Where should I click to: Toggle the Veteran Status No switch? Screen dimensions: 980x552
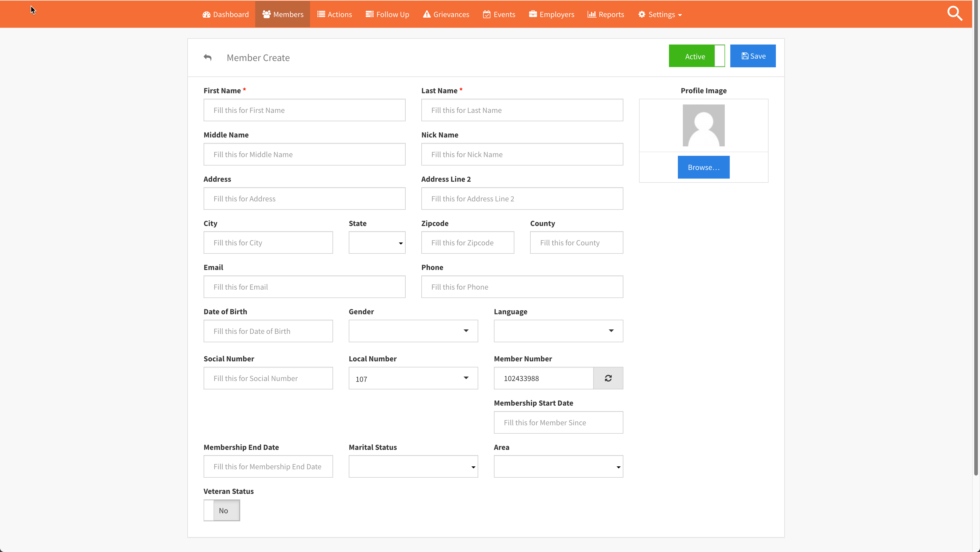[x=222, y=510]
